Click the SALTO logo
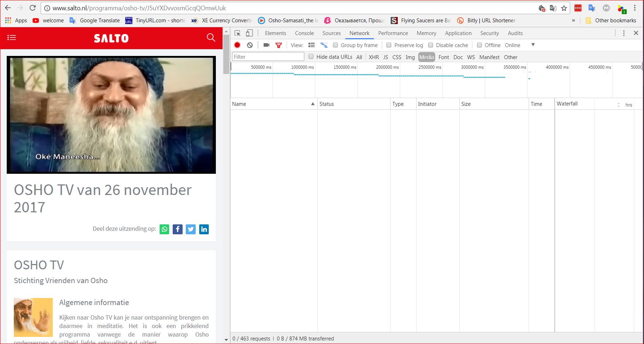644x344 pixels. 111,38
